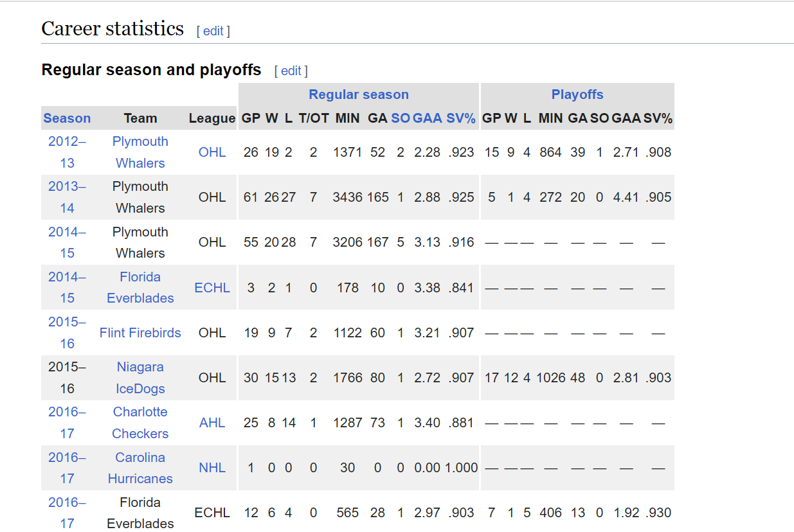794x532 pixels.
Task: Open the SO column header link
Action: tap(400, 118)
